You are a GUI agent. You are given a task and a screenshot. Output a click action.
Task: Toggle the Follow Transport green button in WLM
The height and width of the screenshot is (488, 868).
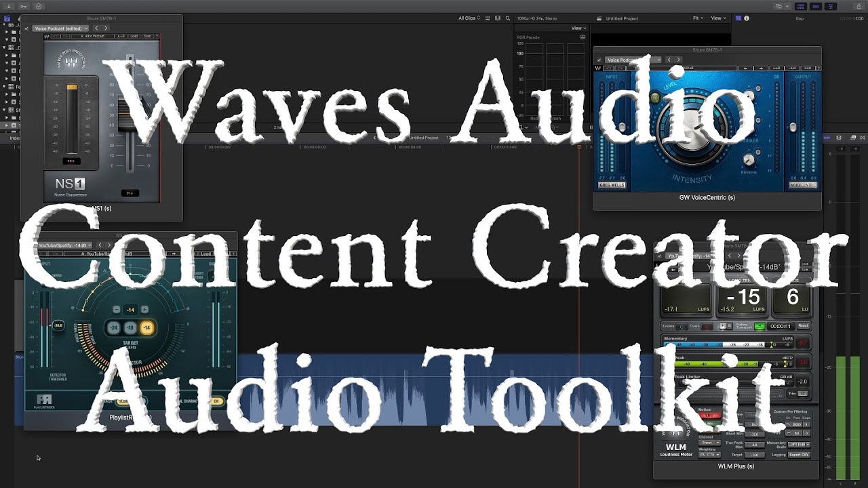pyautogui.click(x=759, y=326)
